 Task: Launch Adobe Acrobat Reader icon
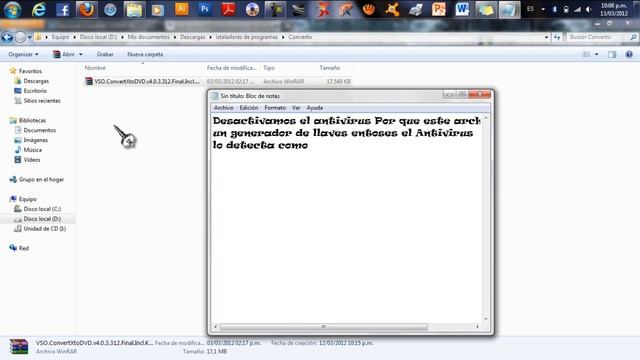(x=228, y=9)
